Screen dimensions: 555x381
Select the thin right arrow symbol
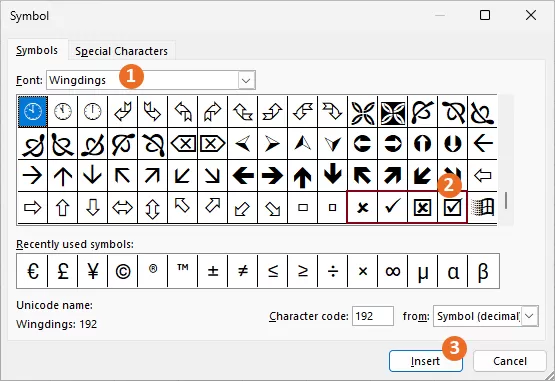click(33, 175)
